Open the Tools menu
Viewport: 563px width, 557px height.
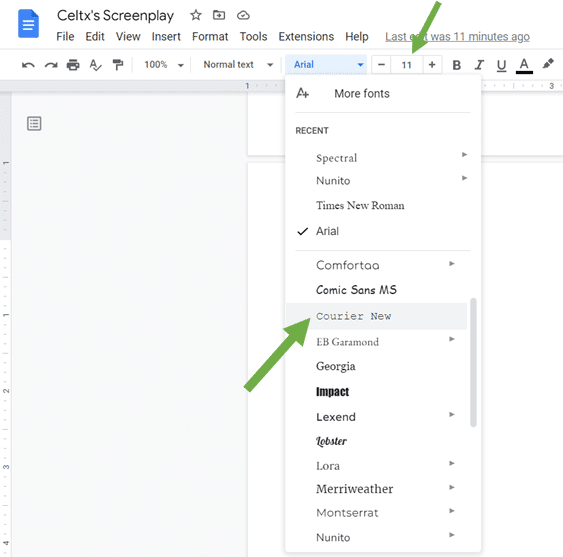point(253,37)
